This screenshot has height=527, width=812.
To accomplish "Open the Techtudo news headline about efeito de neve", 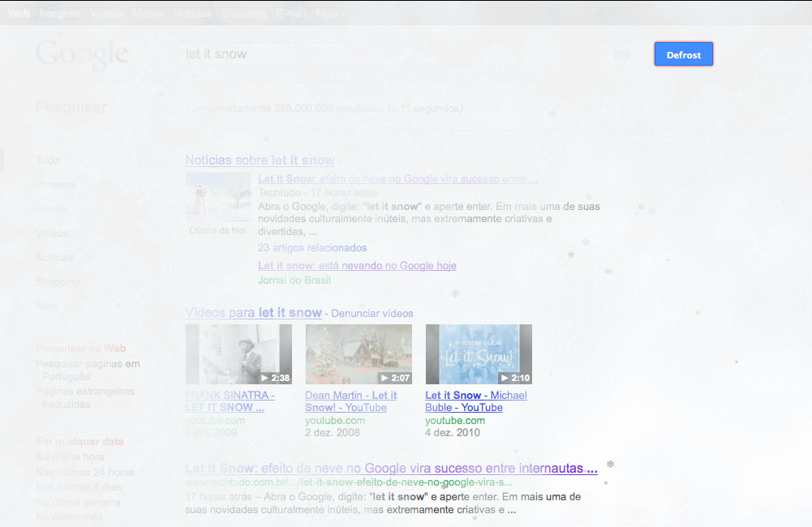I will (x=397, y=179).
